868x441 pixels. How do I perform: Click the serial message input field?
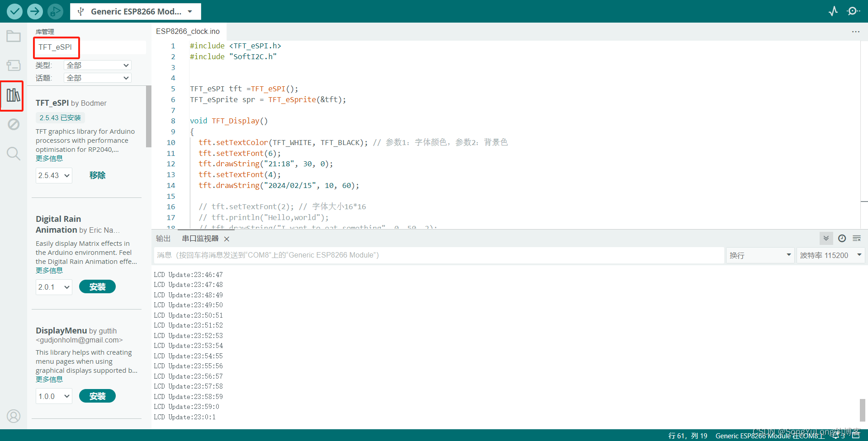pyautogui.click(x=439, y=255)
